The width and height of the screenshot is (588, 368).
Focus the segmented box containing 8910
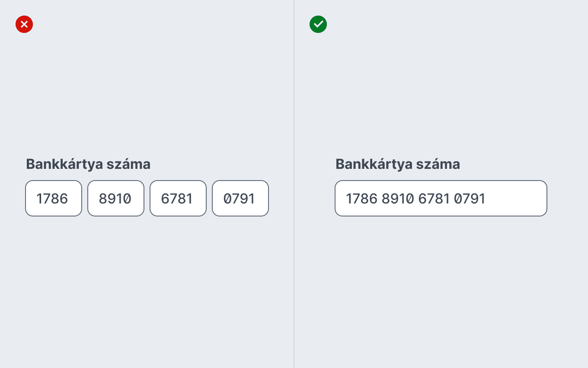point(116,198)
